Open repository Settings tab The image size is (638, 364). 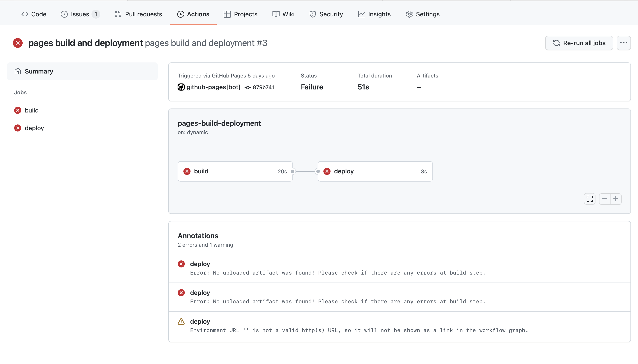coord(422,14)
